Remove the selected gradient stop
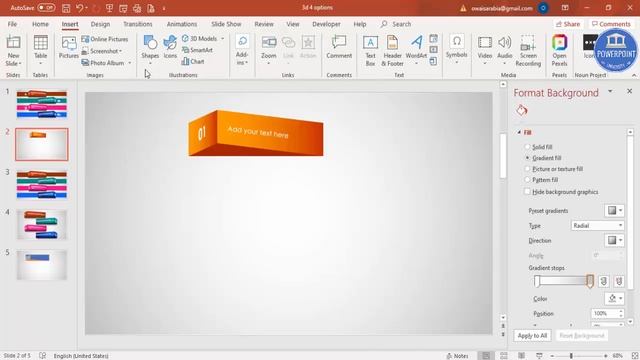Viewport: 640px width, 360px height. click(x=619, y=281)
